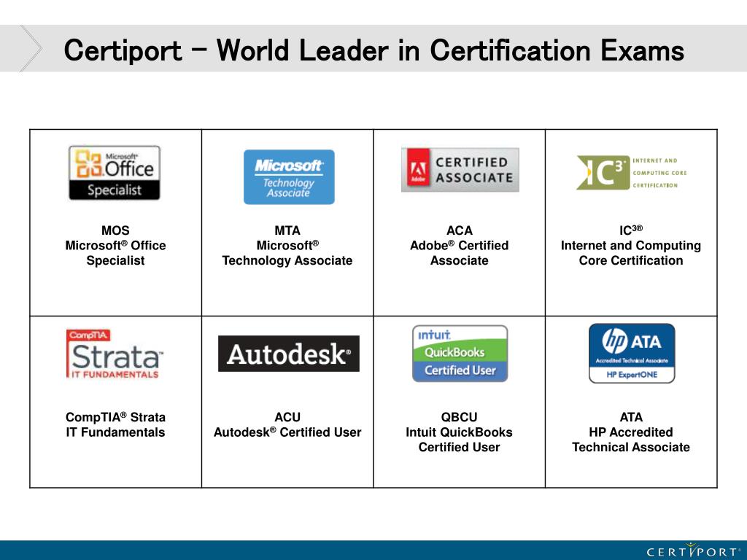Screen dimensions: 747x560
Task: Click the 'ATA HP Accredited Technical Associate' caption
Action: click(631, 432)
